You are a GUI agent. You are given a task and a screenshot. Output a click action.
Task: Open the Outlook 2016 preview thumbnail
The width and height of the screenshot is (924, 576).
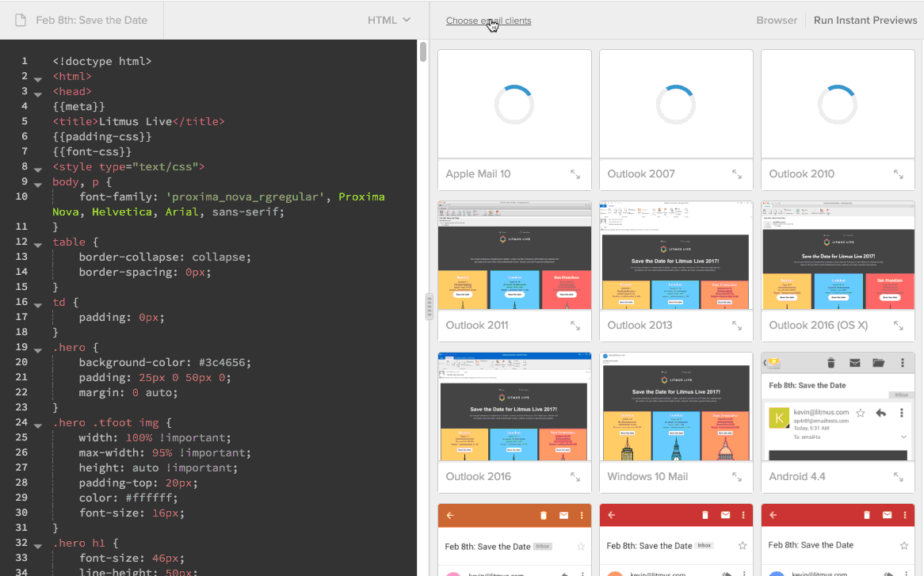coord(514,407)
